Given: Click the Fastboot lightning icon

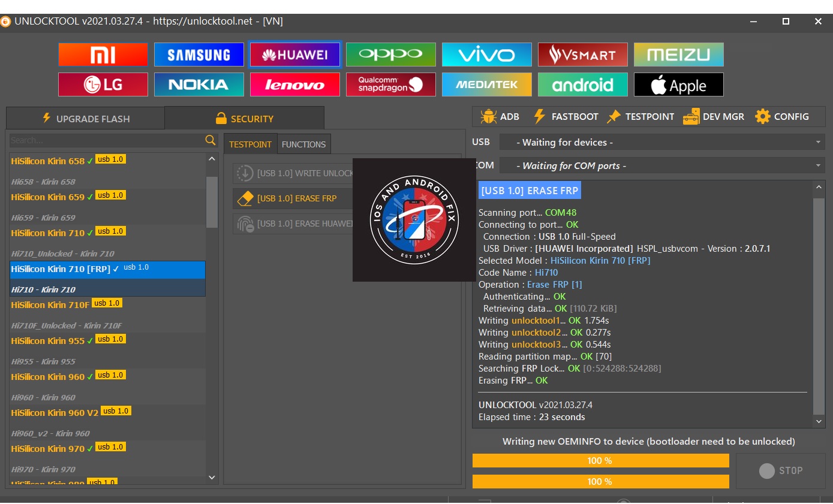Looking at the screenshot, I should [540, 116].
